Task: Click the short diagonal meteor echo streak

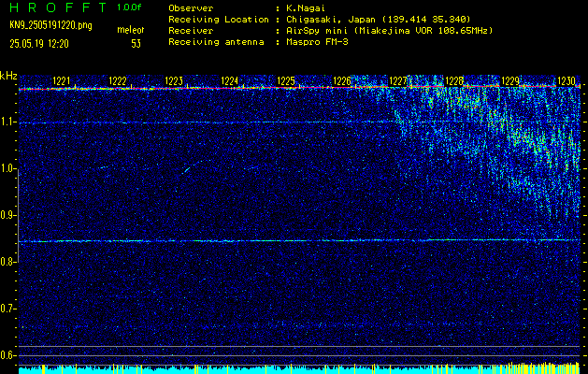Action: point(187,170)
